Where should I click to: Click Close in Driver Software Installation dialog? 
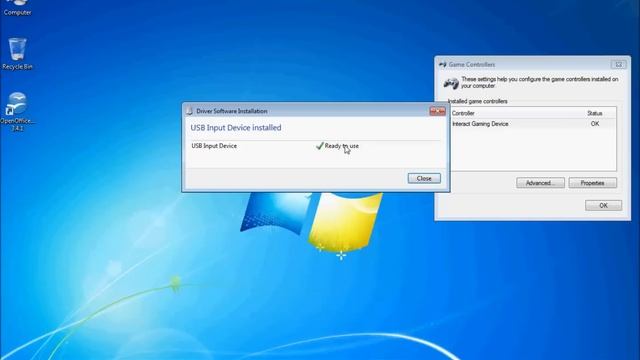(x=424, y=178)
